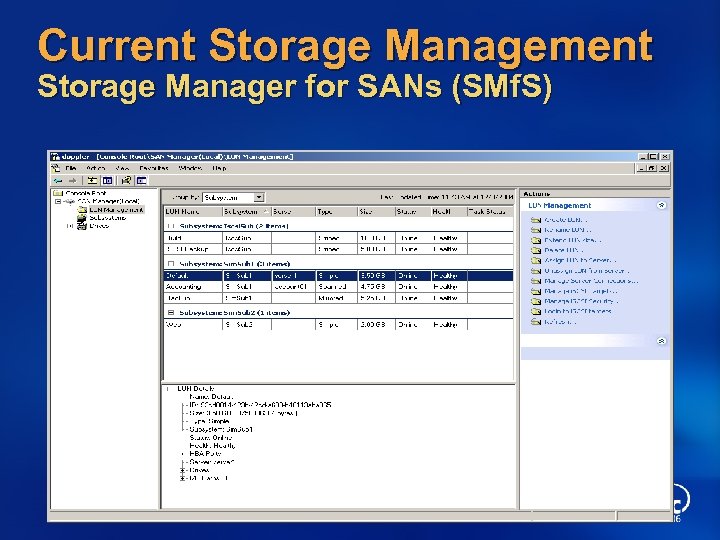The height and width of the screenshot is (540, 720).
Task: Click the Subsystems icon in the console tree
Action: point(82,218)
